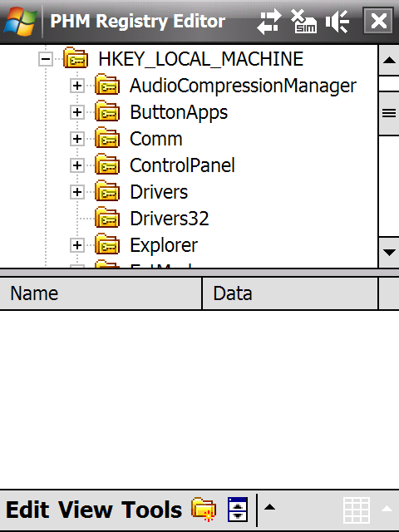Image resolution: width=399 pixels, height=532 pixels.
Task: Tap the missing SIM status icon
Action: (x=304, y=22)
